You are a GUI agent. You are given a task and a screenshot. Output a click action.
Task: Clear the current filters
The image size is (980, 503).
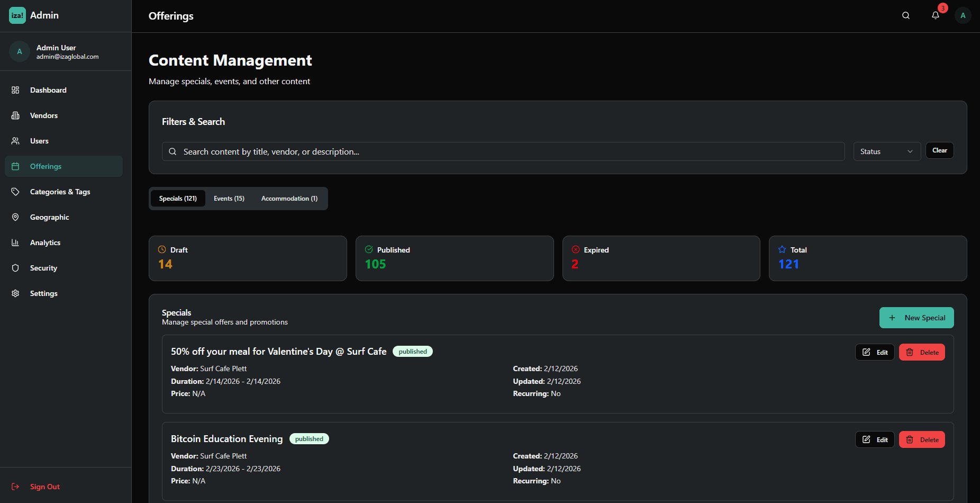pos(939,150)
